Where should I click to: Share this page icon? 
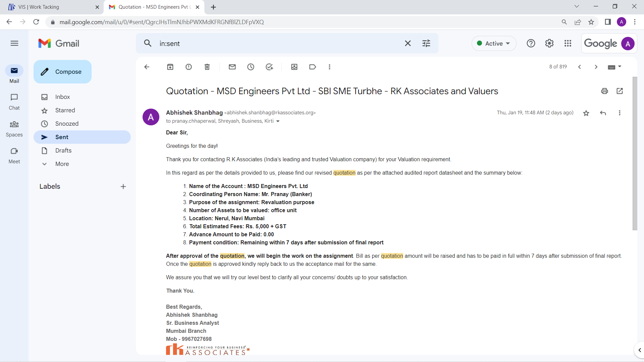[x=578, y=22]
